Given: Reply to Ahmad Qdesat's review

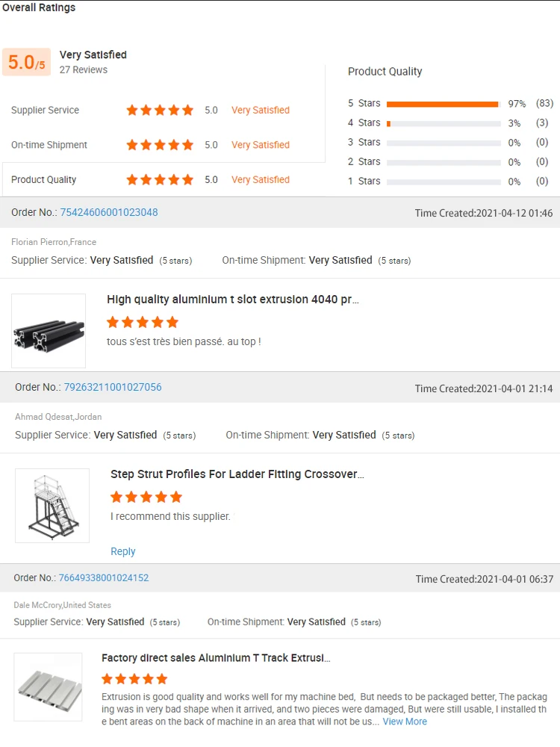Looking at the screenshot, I should click(123, 551).
